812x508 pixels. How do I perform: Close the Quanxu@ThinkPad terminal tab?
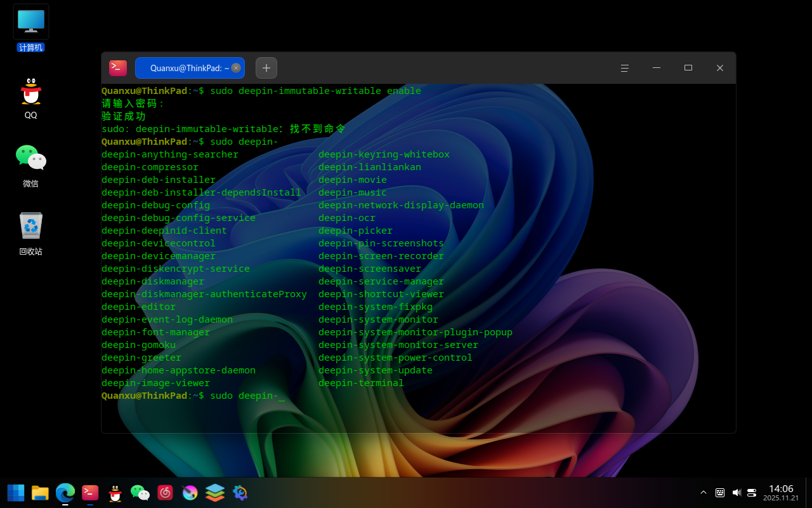coord(236,68)
